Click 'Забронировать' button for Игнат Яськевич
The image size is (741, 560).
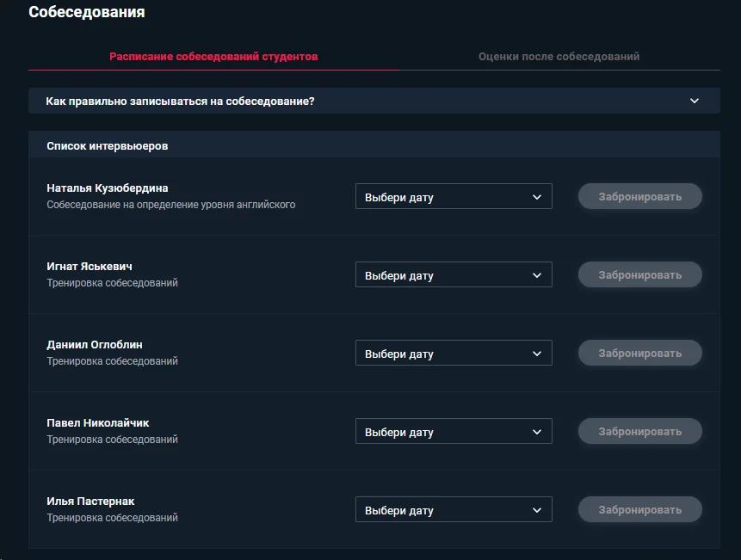tap(639, 274)
